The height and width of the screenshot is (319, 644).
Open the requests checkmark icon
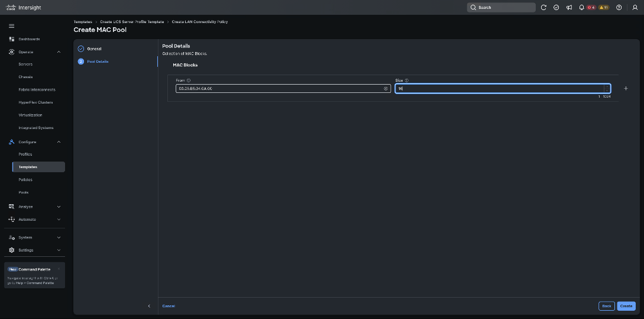[556, 8]
